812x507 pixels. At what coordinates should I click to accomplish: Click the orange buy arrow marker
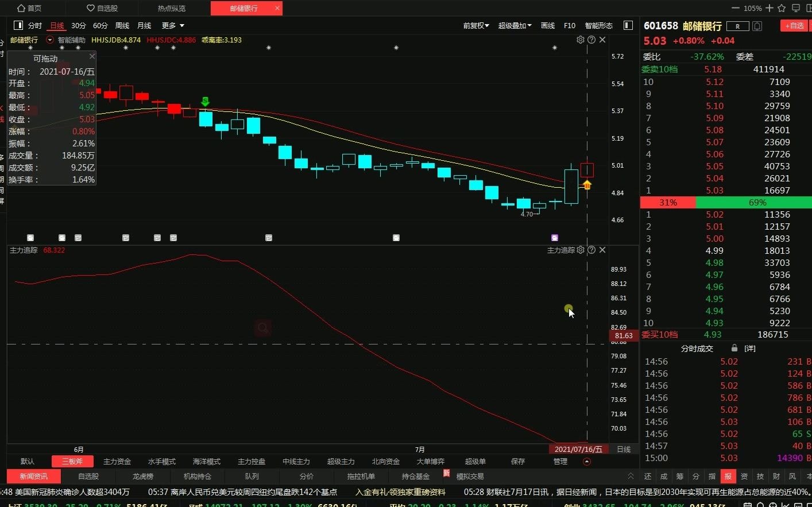point(587,184)
